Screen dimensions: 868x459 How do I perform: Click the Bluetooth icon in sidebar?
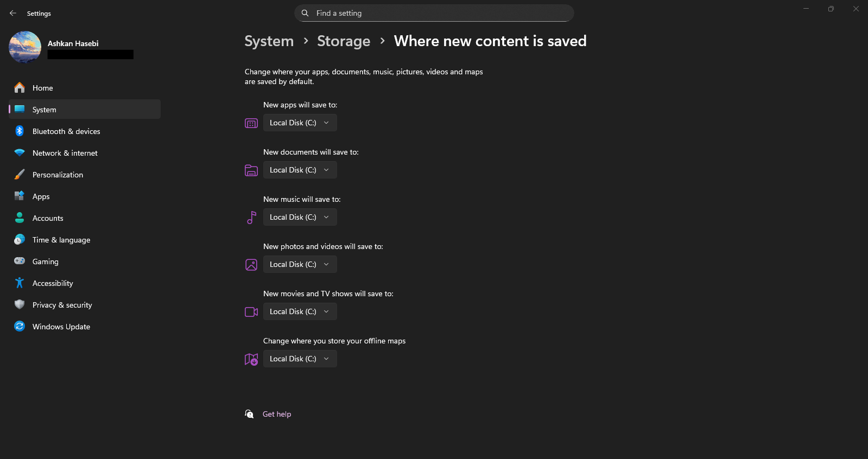coord(20,131)
